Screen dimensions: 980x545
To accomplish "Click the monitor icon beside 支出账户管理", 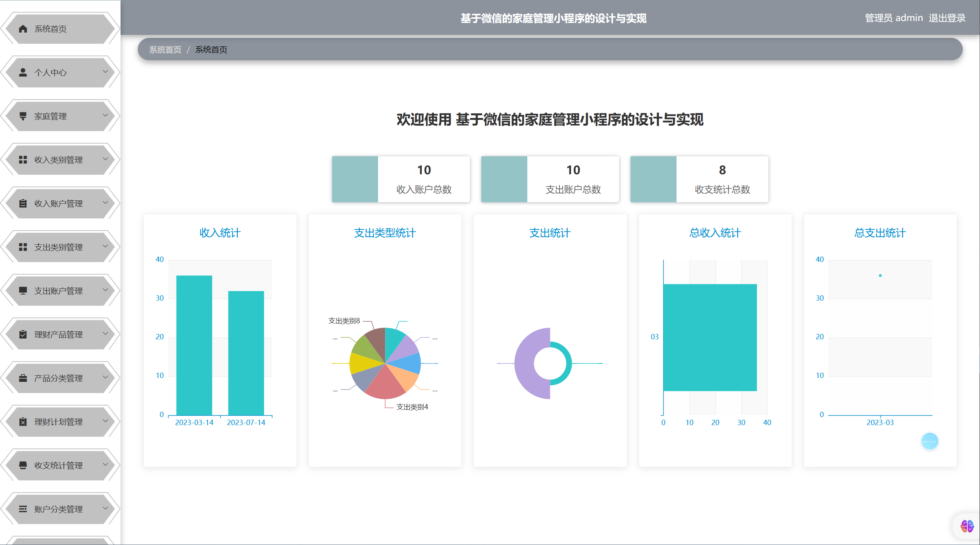I will click(23, 291).
